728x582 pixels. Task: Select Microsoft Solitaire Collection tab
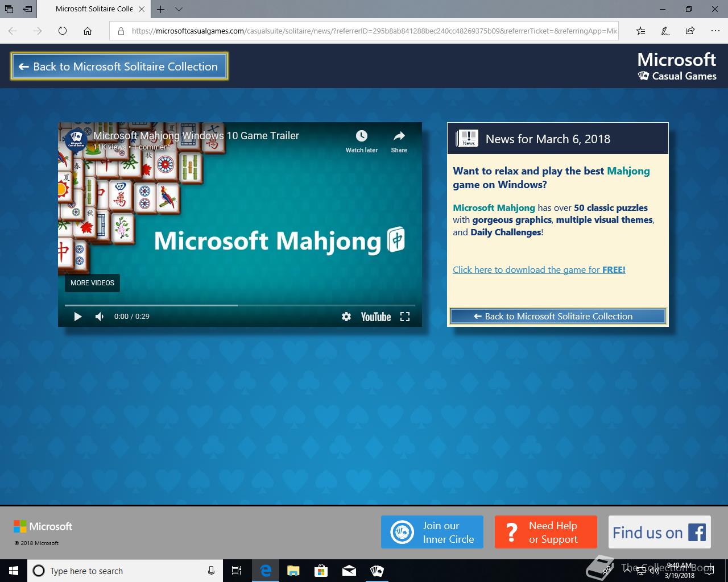(x=94, y=9)
